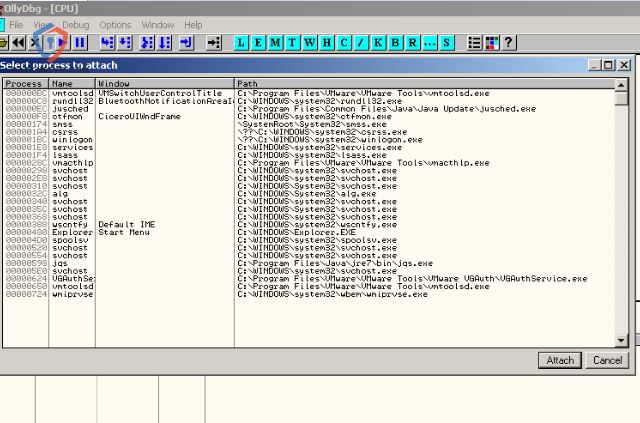Select the Explorer process row
The width and height of the screenshot is (640, 423).
[70, 232]
